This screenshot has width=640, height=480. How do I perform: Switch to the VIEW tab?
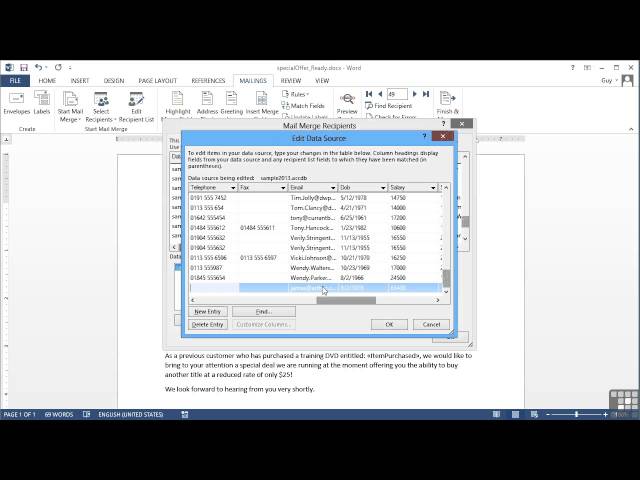322,81
